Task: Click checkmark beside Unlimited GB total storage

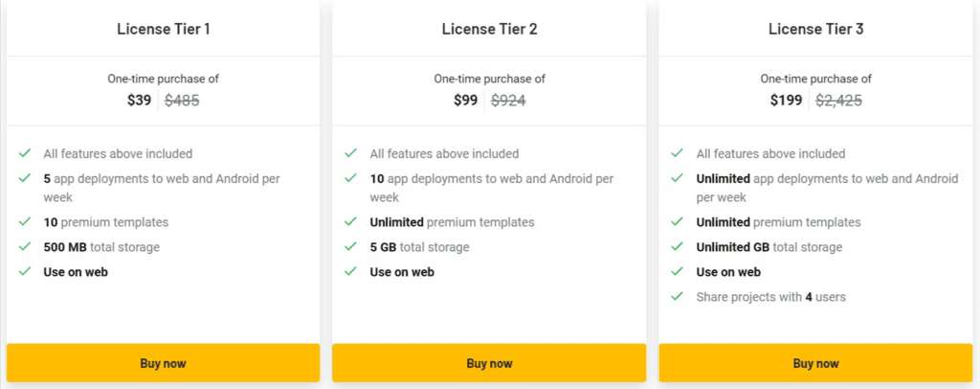Action: click(x=678, y=247)
